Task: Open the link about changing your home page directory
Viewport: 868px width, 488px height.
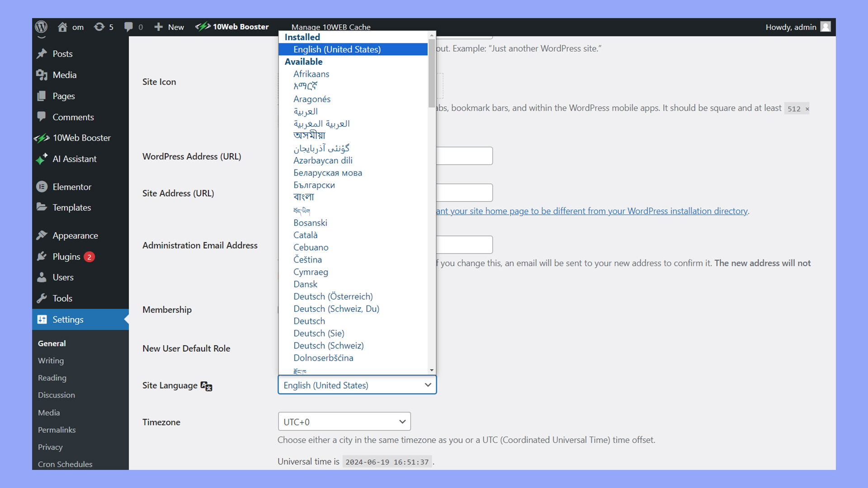Action: (588, 211)
